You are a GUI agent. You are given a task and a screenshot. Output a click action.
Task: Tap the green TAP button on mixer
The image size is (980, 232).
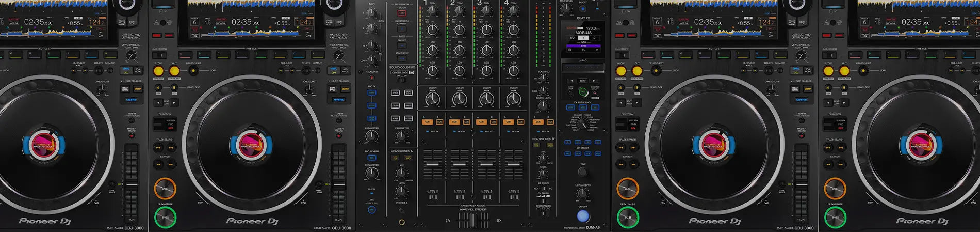click(x=583, y=92)
